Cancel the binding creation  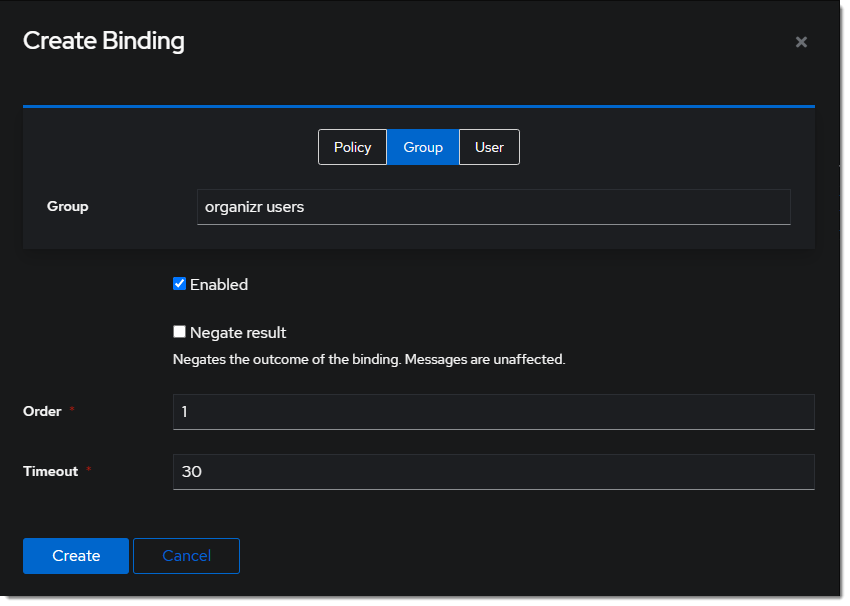point(186,556)
